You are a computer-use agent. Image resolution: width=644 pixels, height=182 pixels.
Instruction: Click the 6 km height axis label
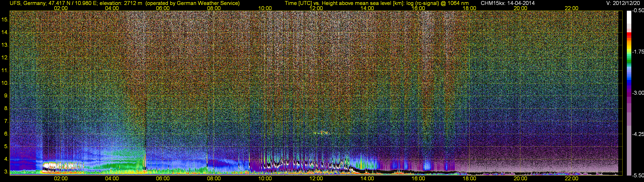[x=6, y=134]
